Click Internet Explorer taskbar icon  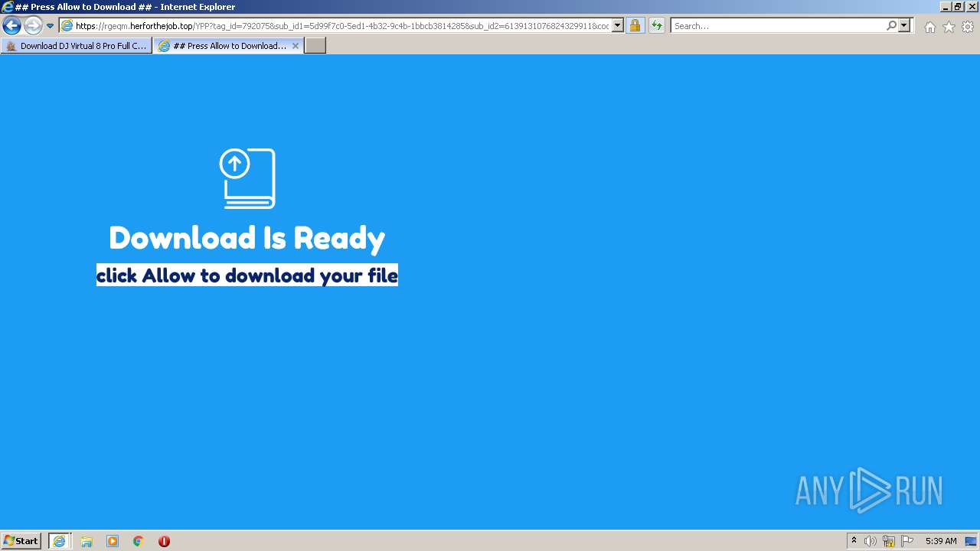pos(60,541)
